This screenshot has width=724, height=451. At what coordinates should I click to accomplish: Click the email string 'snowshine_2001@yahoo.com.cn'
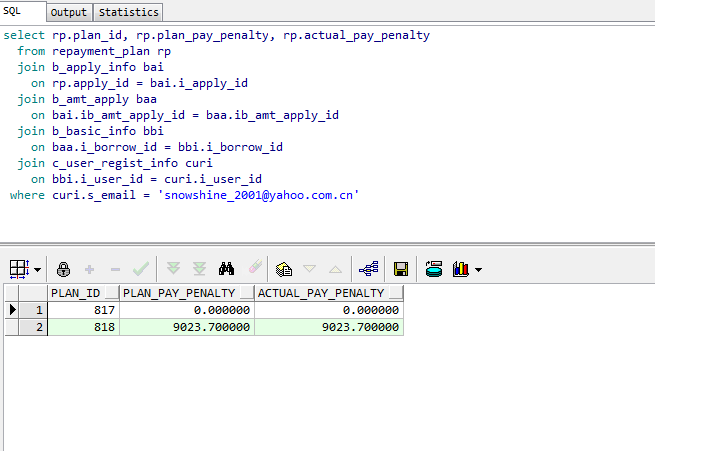click(259, 195)
